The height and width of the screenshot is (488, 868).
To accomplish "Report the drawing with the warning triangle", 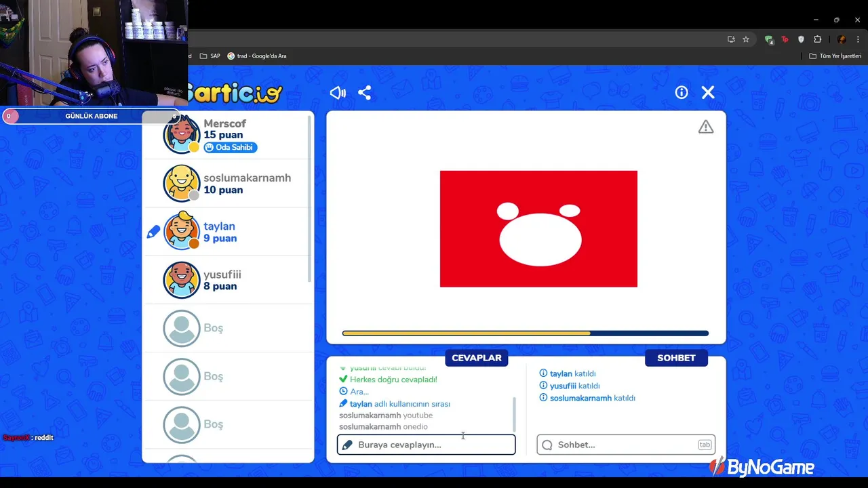I will (x=706, y=127).
